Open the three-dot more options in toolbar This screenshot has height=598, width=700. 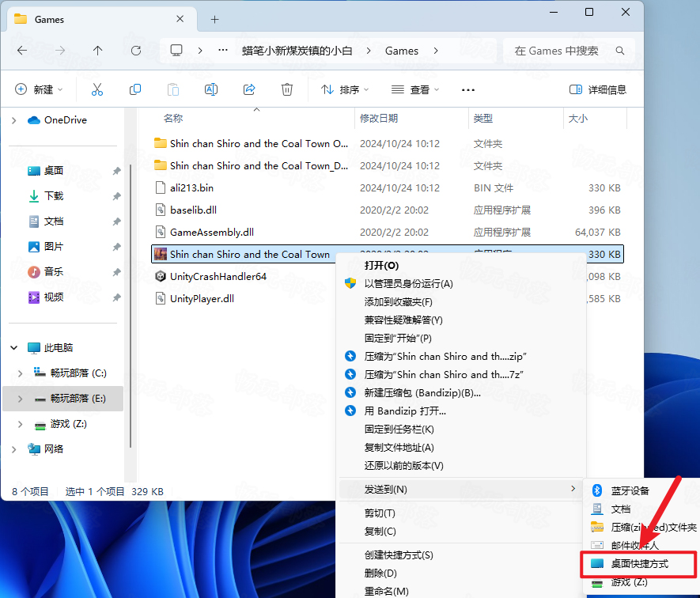[x=468, y=90]
